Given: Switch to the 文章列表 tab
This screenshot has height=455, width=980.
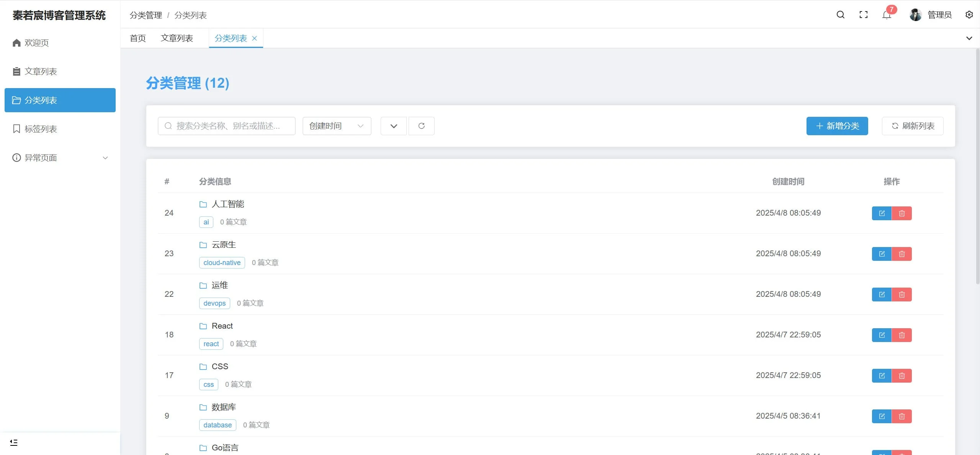Looking at the screenshot, I should pos(177,38).
